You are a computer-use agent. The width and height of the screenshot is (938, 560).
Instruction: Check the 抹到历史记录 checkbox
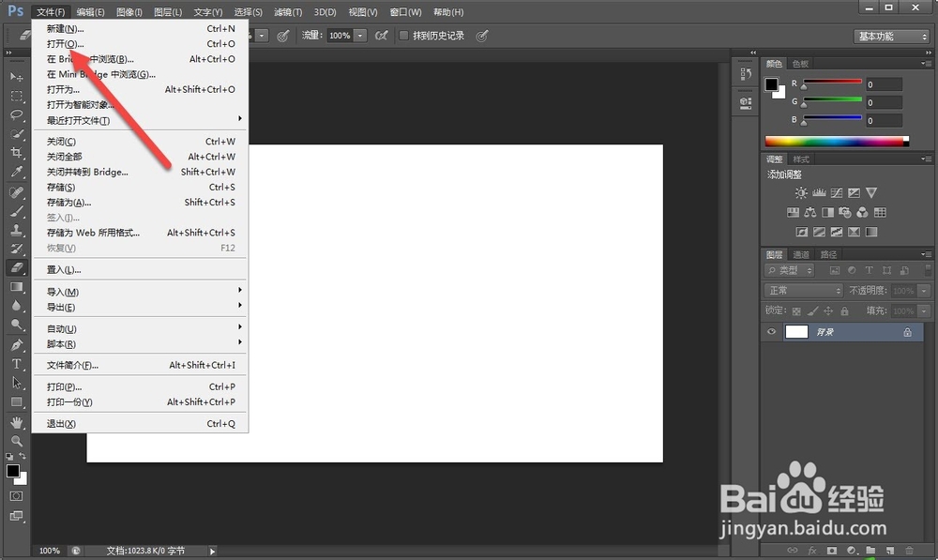click(403, 36)
